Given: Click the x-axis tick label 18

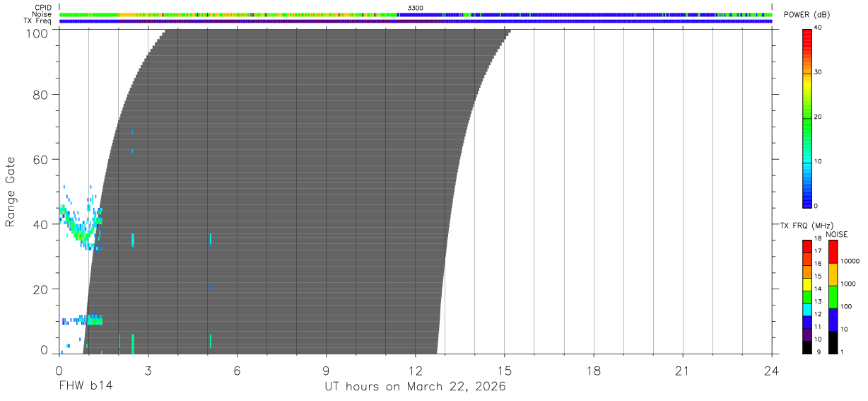Looking at the screenshot, I should click(x=593, y=371).
